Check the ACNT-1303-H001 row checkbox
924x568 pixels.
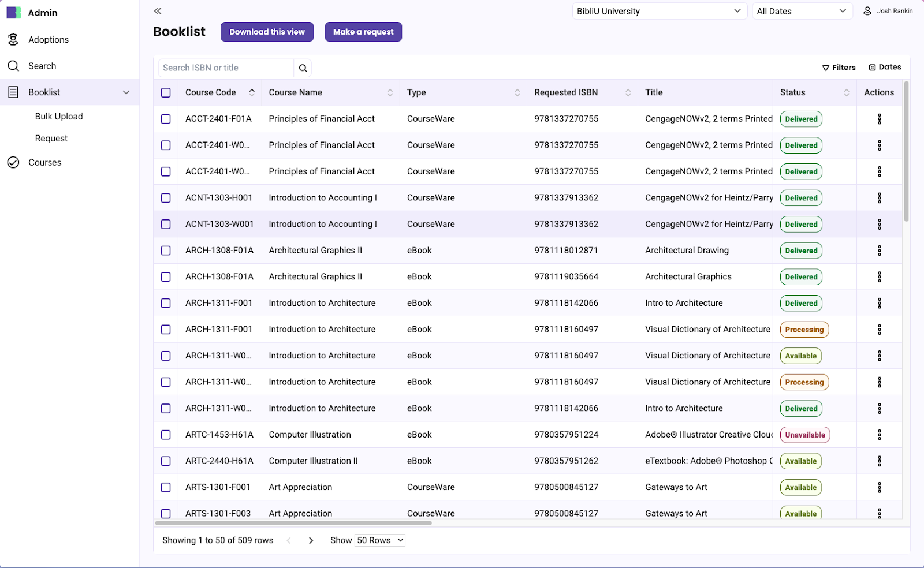tap(166, 198)
